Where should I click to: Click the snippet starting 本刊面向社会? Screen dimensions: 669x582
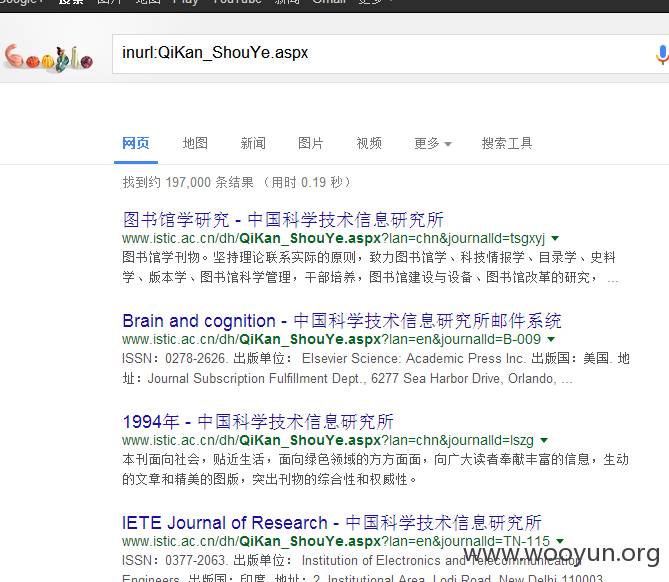pos(375,469)
